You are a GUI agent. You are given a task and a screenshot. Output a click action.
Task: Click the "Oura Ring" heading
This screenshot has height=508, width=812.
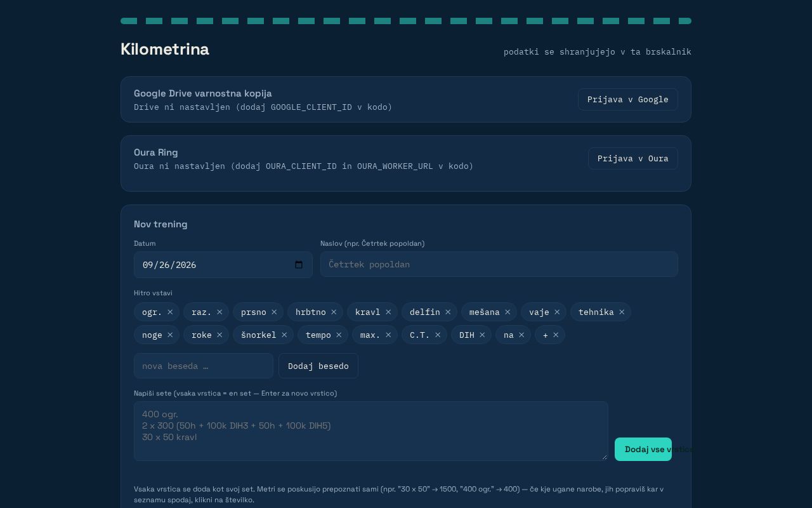(156, 152)
